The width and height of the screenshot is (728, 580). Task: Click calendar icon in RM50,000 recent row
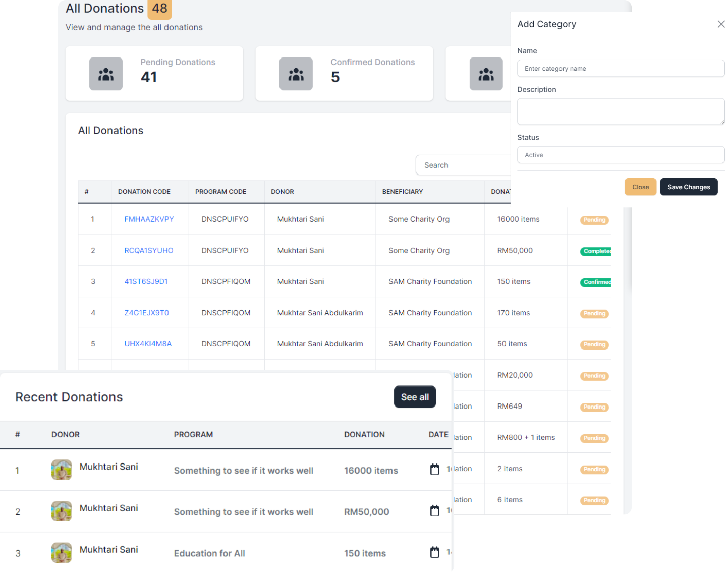(434, 511)
